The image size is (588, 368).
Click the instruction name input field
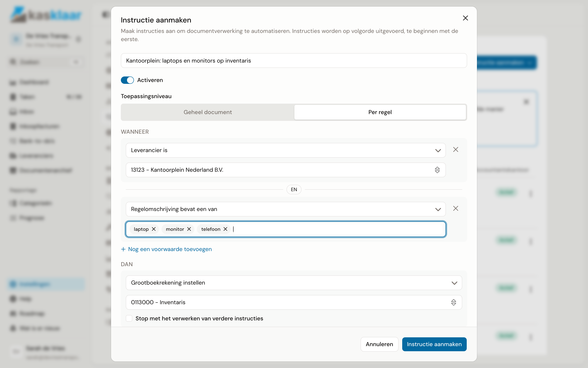294,61
